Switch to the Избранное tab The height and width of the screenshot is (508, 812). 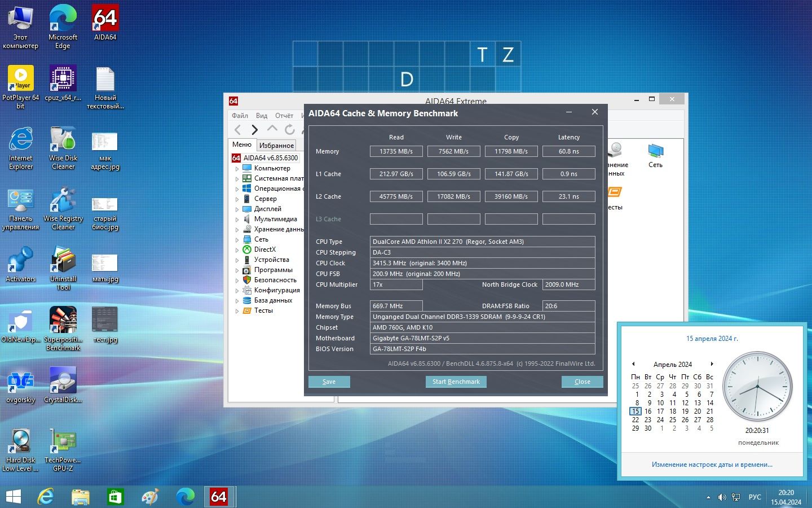pyautogui.click(x=276, y=145)
